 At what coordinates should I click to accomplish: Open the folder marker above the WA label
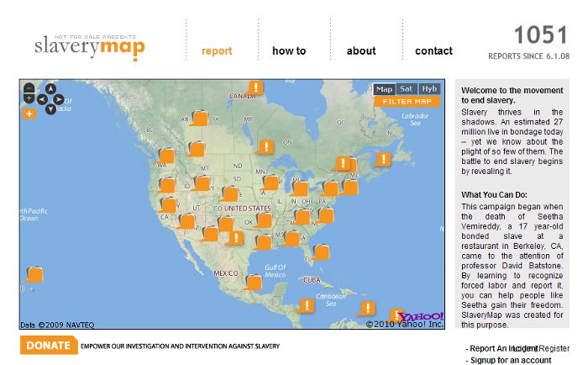pyautogui.click(x=165, y=156)
